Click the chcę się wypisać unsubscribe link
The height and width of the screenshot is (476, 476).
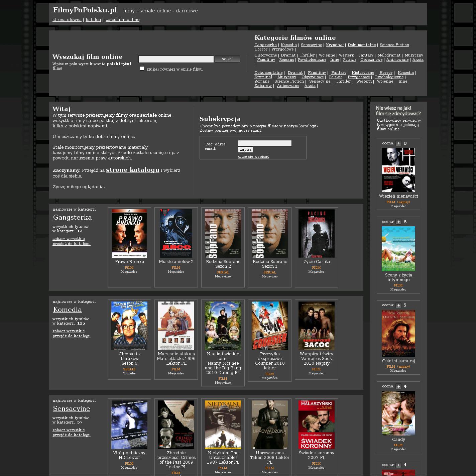click(253, 156)
